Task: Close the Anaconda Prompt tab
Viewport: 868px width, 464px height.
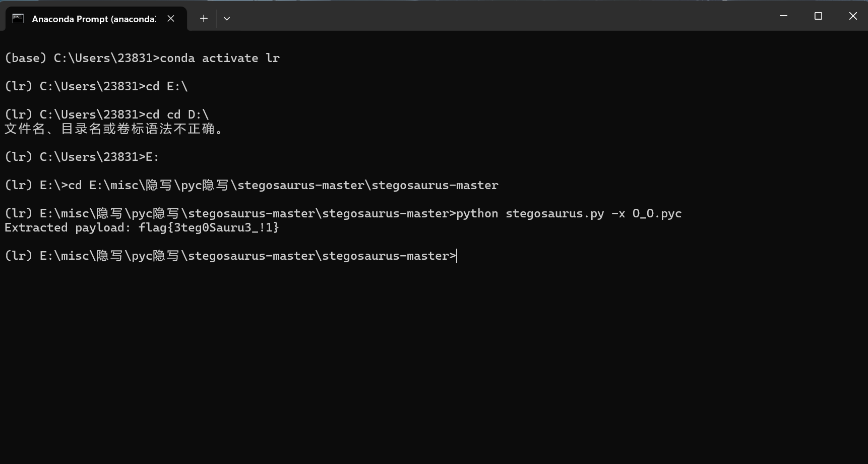Action: click(171, 19)
